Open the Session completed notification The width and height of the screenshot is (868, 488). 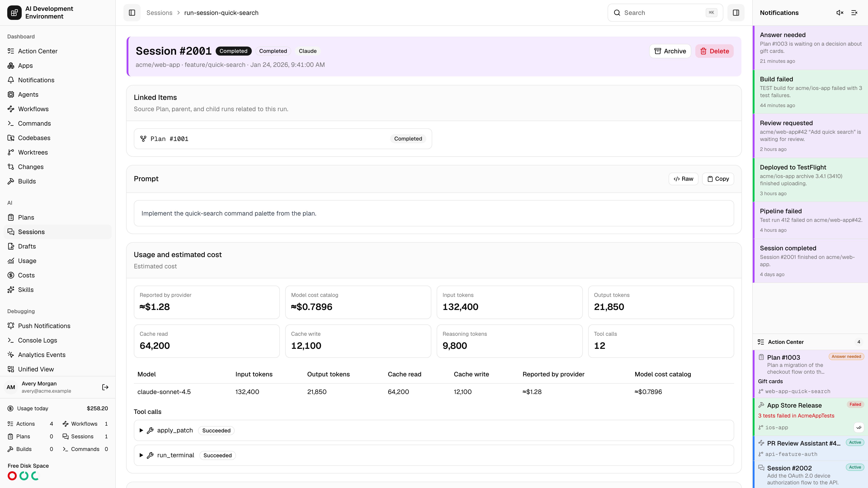tap(810, 261)
